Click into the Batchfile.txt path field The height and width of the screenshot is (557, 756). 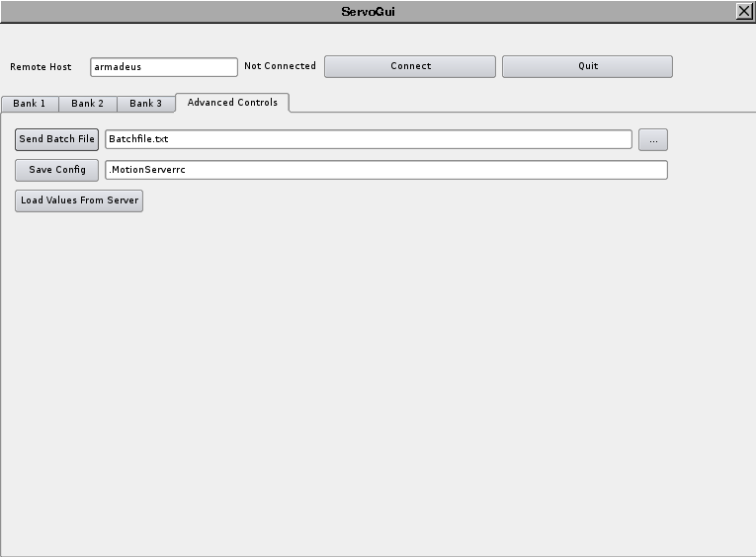coord(368,139)
